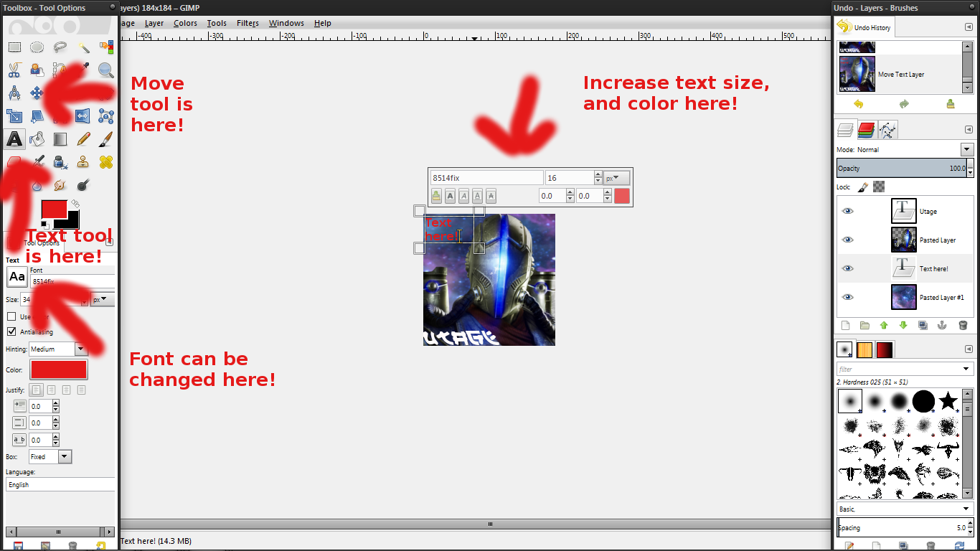Select the Move tool

coord(37,93)
